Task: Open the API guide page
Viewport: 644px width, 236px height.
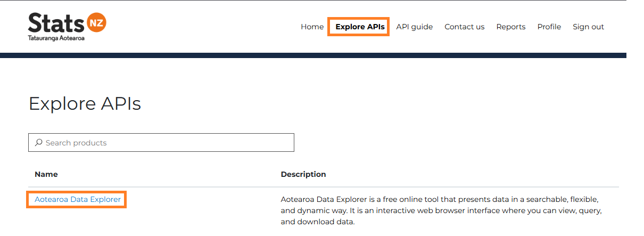Action: tap(414, 27)
